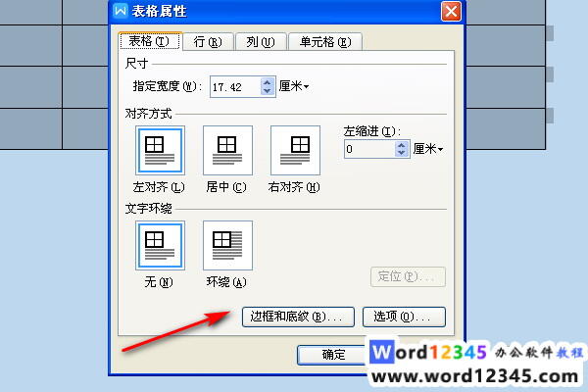Click the 选项(O) button
Screen dimensions: 588x392
pos(404,317)
